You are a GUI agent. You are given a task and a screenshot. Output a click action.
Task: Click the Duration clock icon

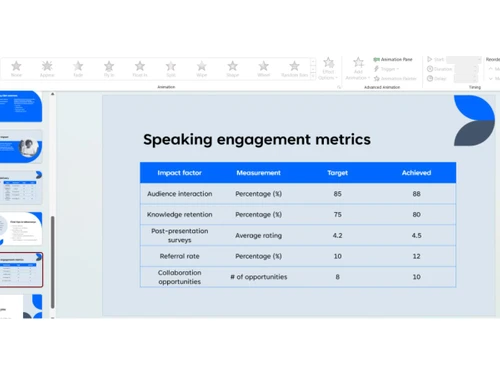430,69
